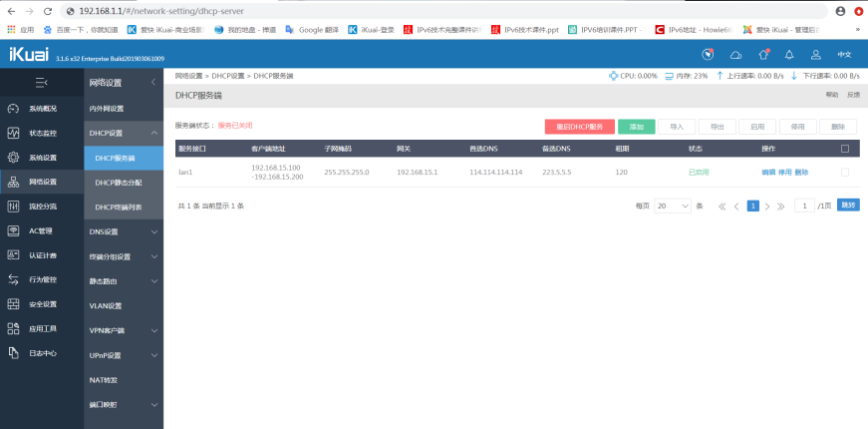Screen dimensions: 868x429
Task: Collapse the DHCP设置 menu section
Action: 154,133
